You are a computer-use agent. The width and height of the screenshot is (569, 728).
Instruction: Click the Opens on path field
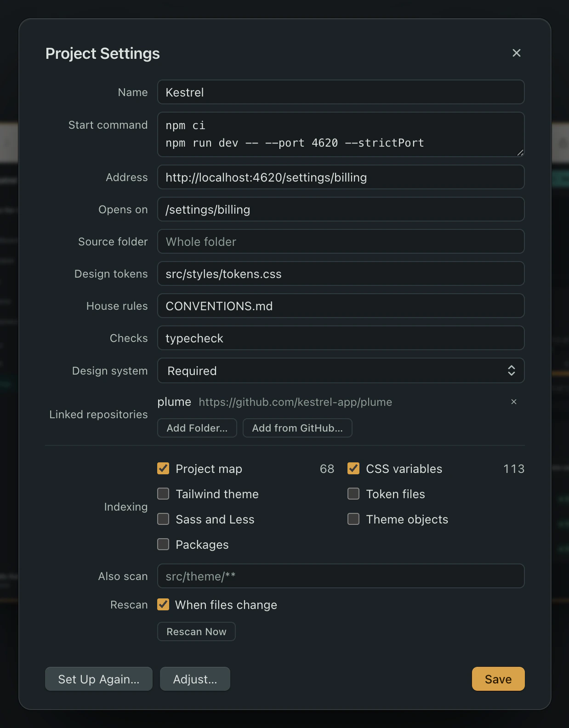pyautogui.click(x=341, y=209)
